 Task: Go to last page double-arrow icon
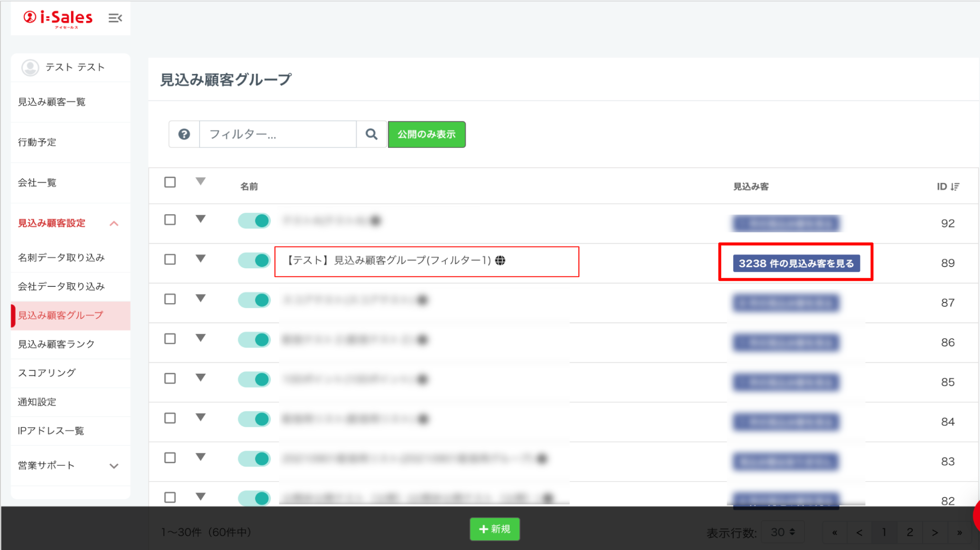(959, 532)
